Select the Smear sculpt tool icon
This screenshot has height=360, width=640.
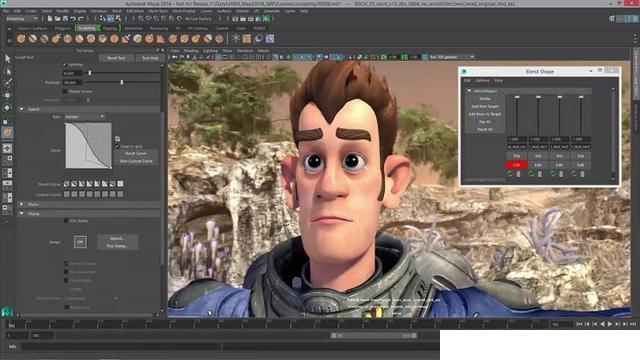point(184,39)
